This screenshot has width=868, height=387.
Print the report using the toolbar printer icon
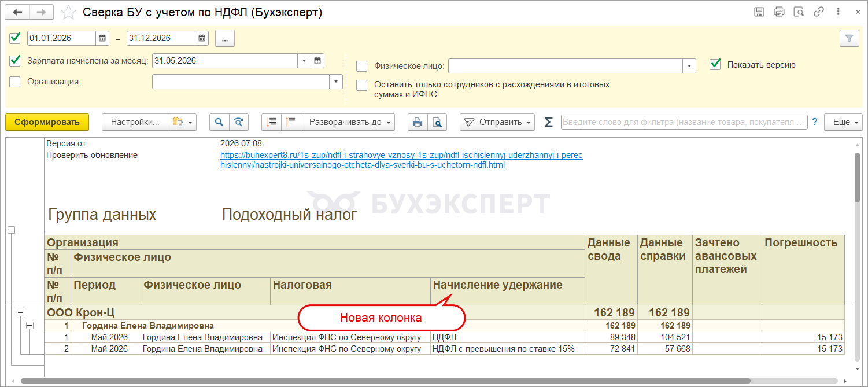point(418,122)
